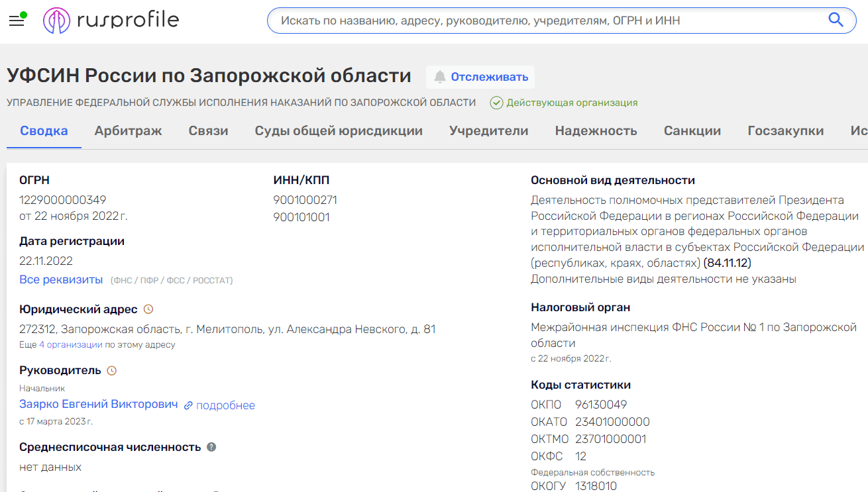
Task: Click the clock icon next to Руководитель
Action: pyautogui.click(x=111, y=370)
